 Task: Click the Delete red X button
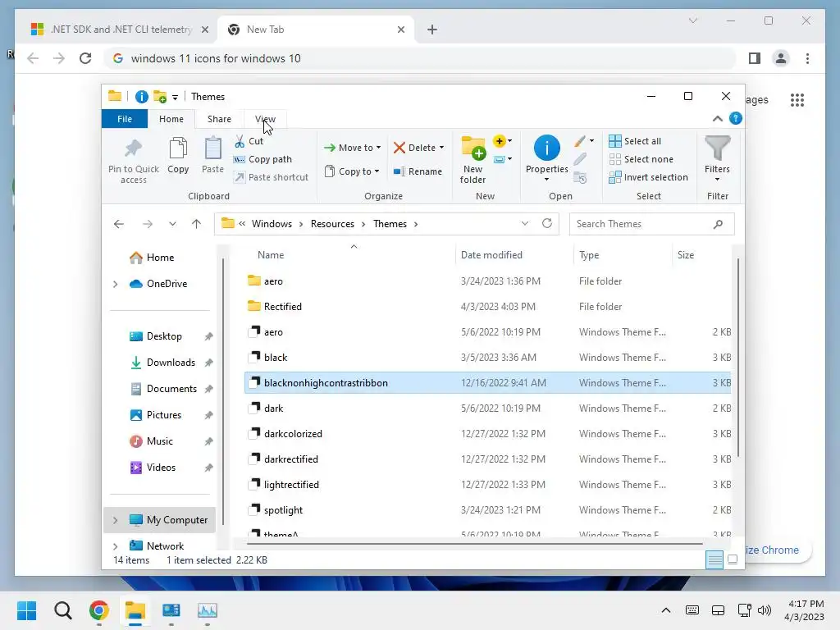[399, 148]
